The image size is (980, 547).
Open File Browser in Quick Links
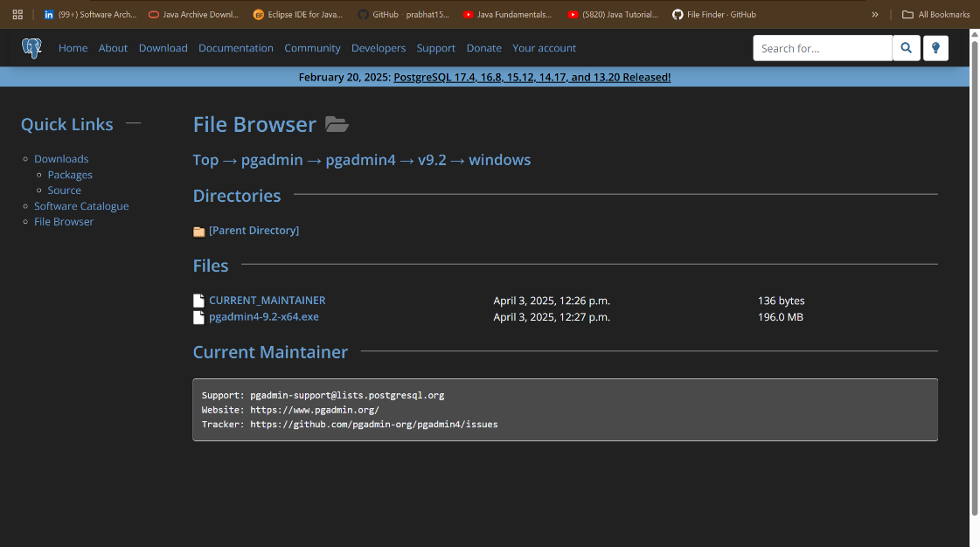(x=64, y=222)
